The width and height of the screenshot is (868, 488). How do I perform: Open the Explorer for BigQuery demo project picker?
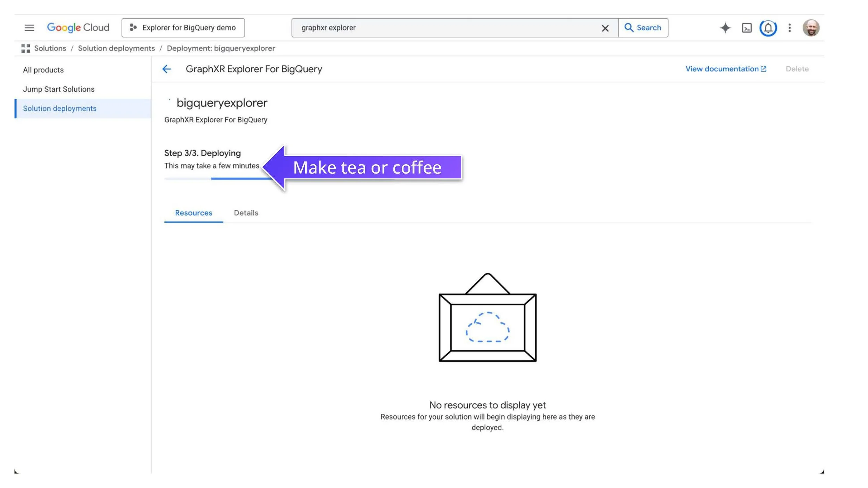pos(183,28)
